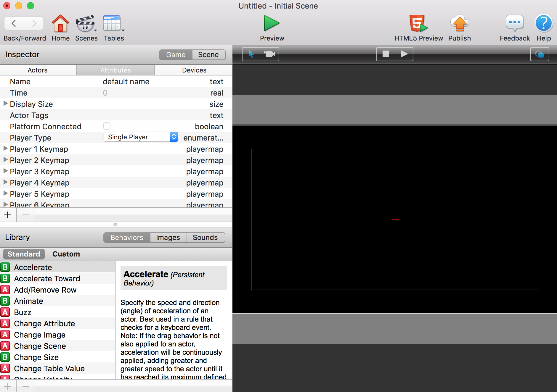
Task: Click the Publish cloud icon
Action: (460, 23)
